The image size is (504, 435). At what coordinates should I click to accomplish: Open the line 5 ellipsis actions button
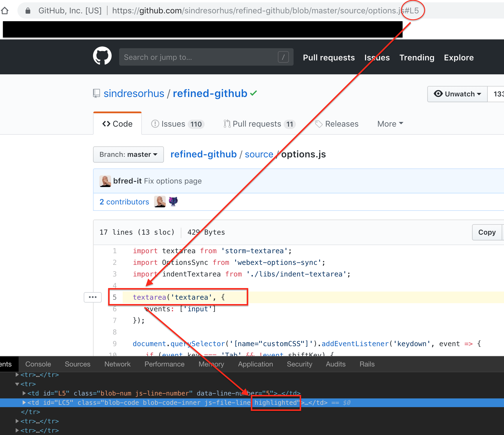pos(92,297)
